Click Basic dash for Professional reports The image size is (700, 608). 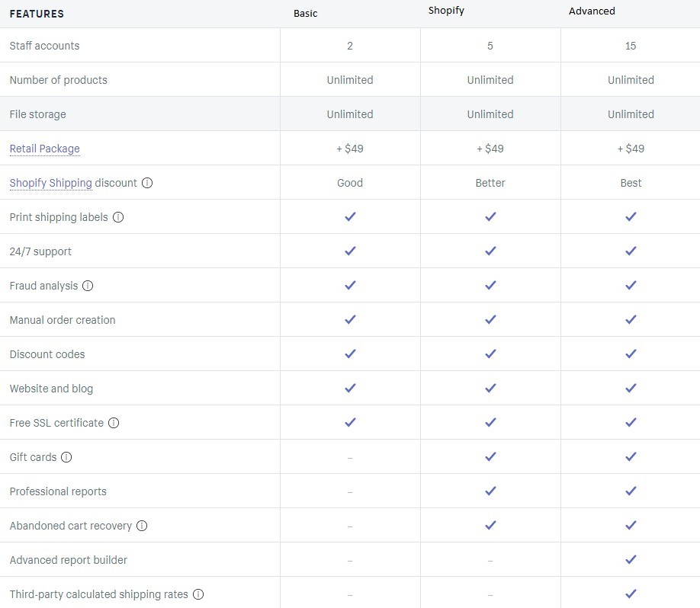(x=350, y=492)
